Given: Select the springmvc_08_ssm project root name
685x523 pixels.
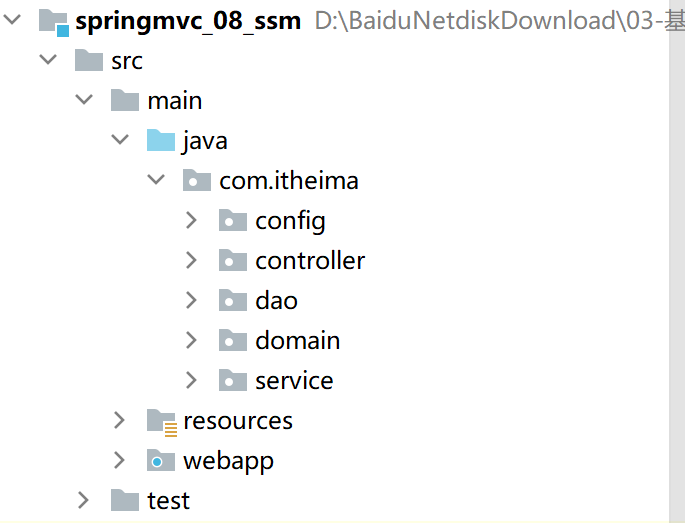Looking at the screenshot, I should pos(188,21).
